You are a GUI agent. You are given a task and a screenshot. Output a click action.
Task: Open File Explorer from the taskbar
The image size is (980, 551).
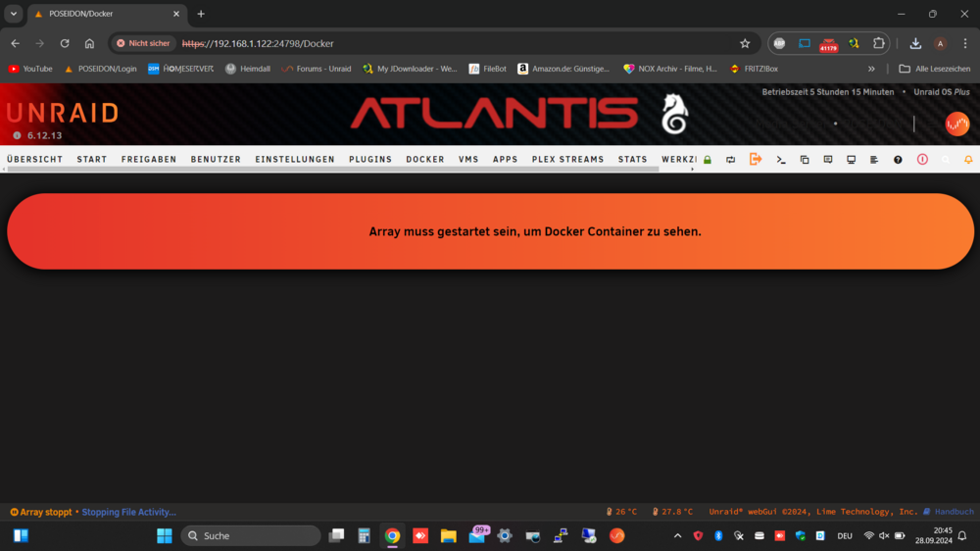coord(448,536)
